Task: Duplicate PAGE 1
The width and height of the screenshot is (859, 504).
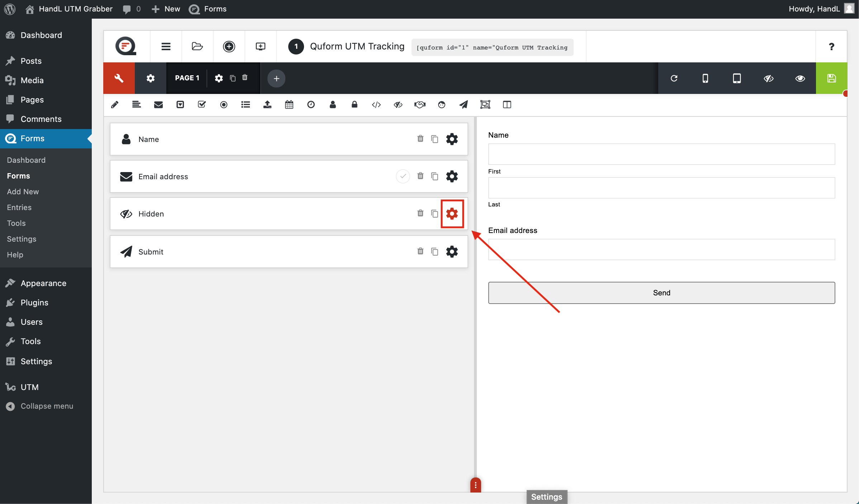Action: tap(233, 78)
